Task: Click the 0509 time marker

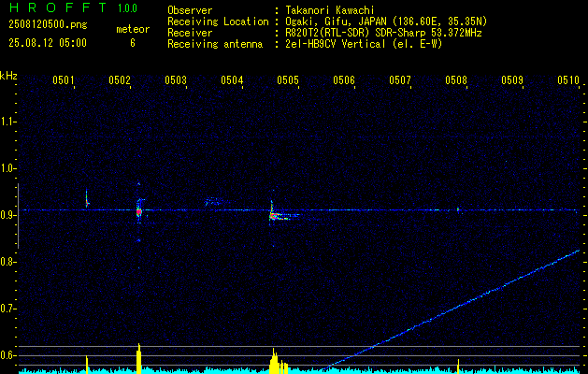Action: point(512,79)
